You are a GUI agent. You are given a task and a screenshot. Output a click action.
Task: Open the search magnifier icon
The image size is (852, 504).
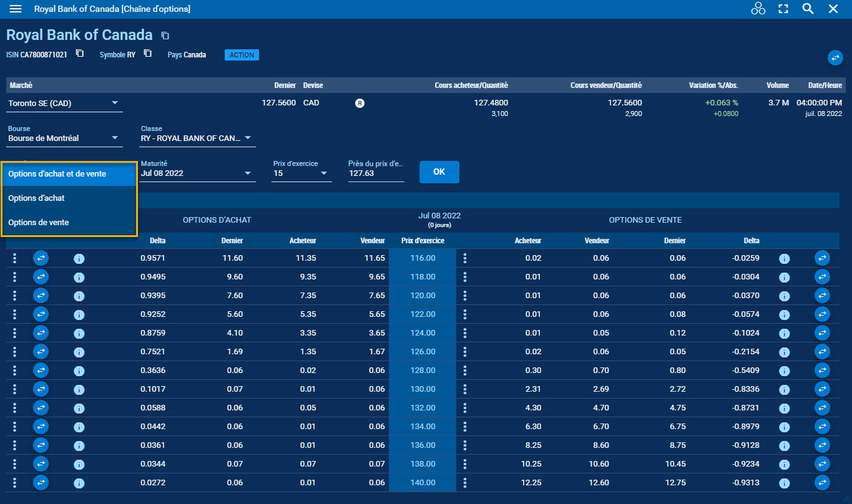tap(808, 9)
